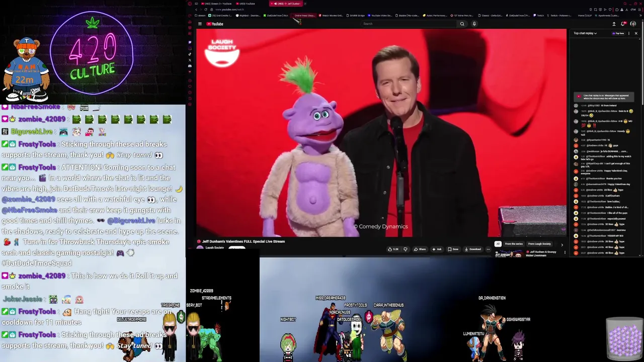Click the YouTube create upload icon
Image resolution: width=644 pixels, height=362 pixels.
pyautogui.click(x=614, y=24)
